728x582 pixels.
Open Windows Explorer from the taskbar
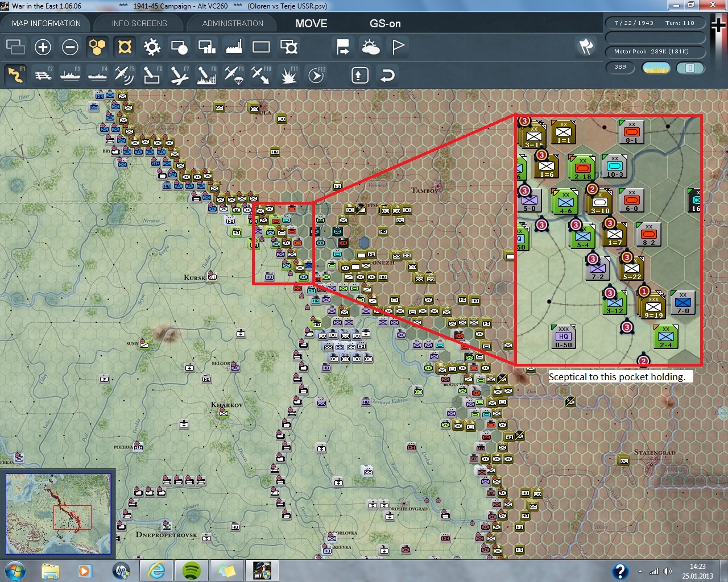[51, 571]
